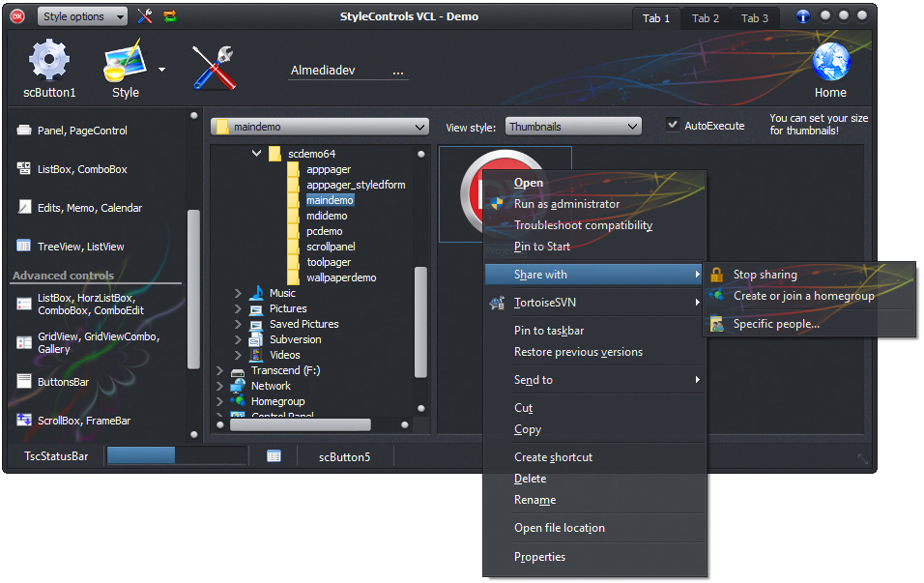The image size is (924, 583).
Task: Click the red DX app logo icon
Action: [17, 16]
